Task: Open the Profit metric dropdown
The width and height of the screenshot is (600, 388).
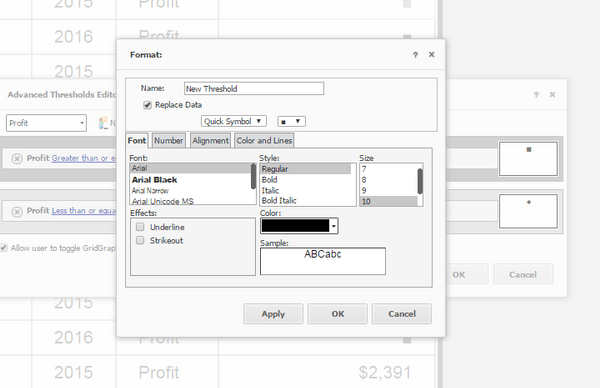Action: tap(46, 123)
